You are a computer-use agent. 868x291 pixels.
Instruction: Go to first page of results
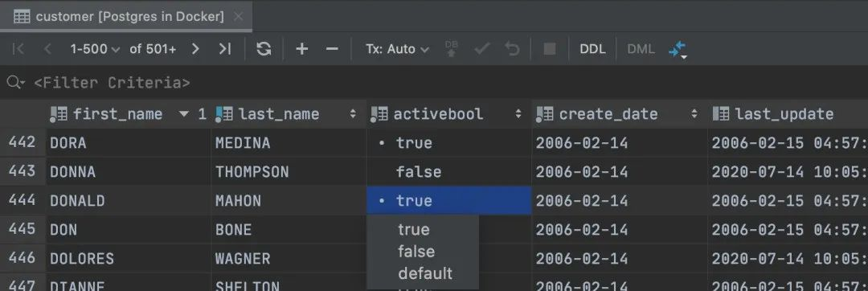18,49
